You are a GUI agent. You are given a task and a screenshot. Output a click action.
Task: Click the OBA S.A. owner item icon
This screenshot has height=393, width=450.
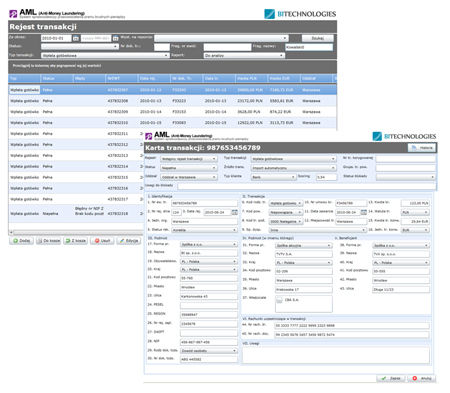coord(280,300)
